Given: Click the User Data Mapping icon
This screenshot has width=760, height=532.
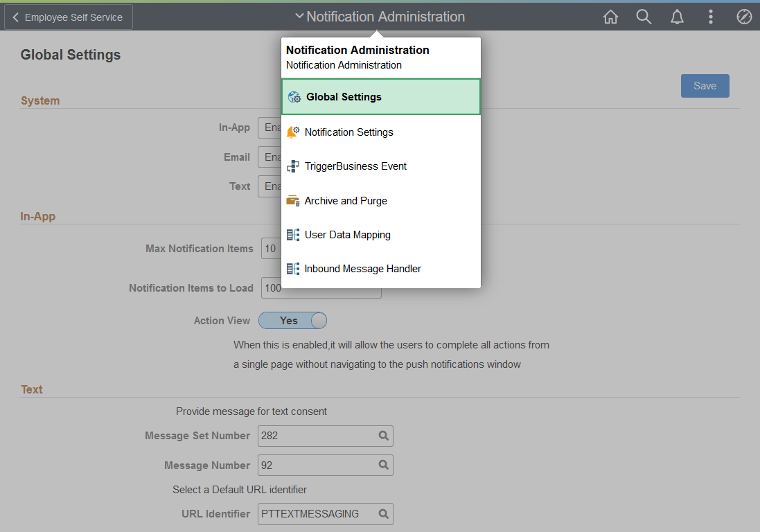Looking at the screenshot, I should coord(293,234).
